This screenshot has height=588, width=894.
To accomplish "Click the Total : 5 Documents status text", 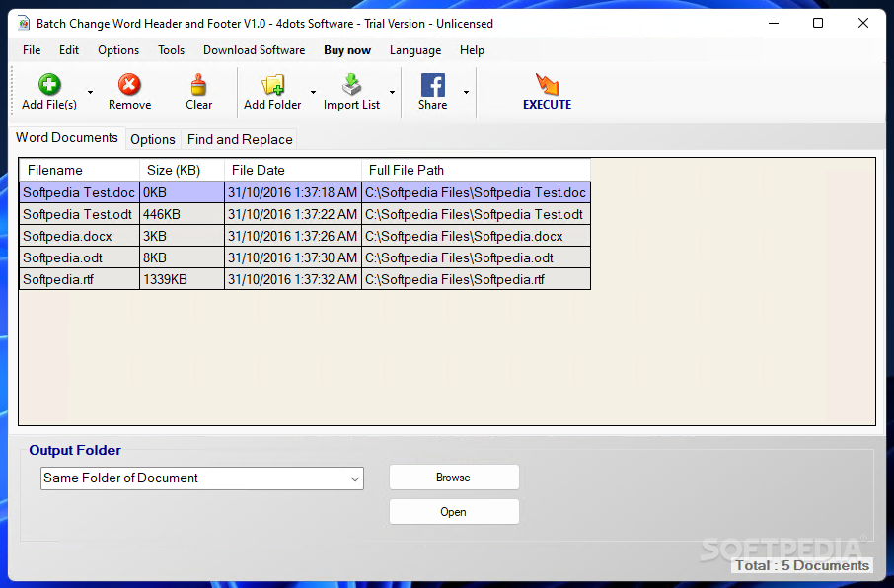I will (x=802, y=565).
